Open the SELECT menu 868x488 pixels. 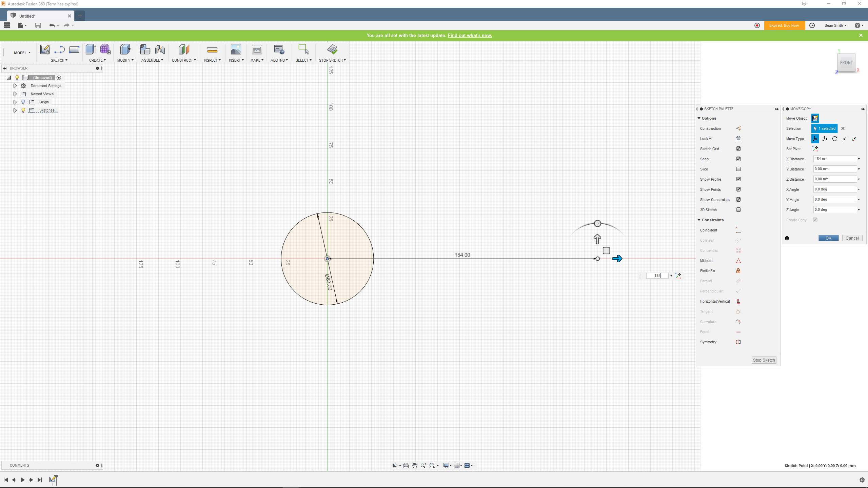coord(303,60)
